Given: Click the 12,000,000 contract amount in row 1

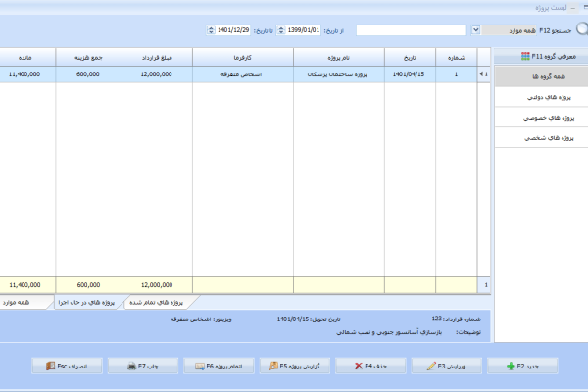Looking at the screenshot, I should pos(157,74).
